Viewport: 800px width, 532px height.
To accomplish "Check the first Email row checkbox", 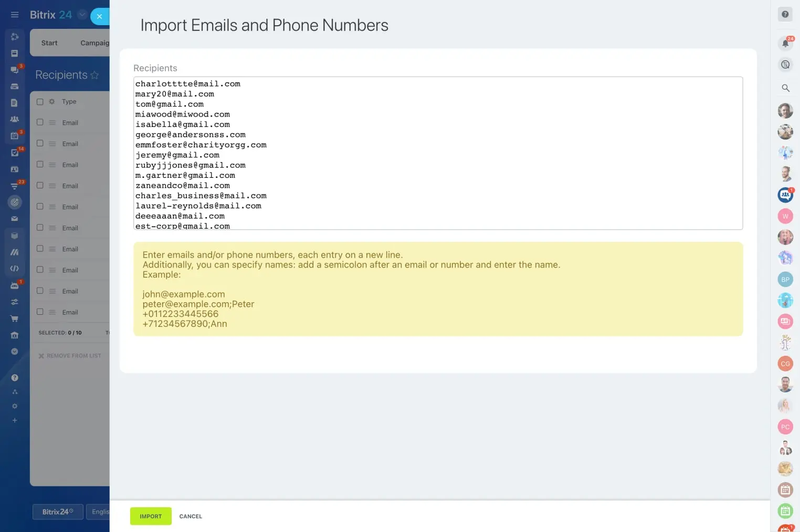I will (x=40, y=122).
